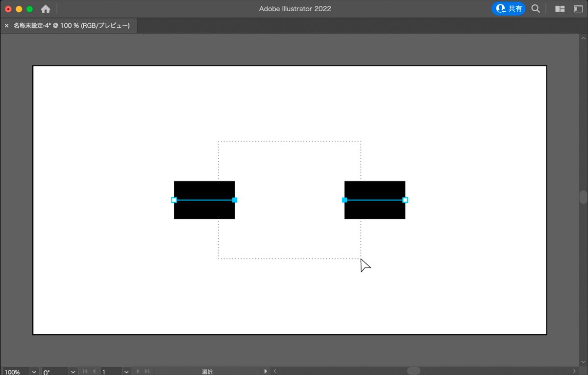588x375 pixels.
Task: Select right line's filled left anchor point
Action: tap(344, 200)
